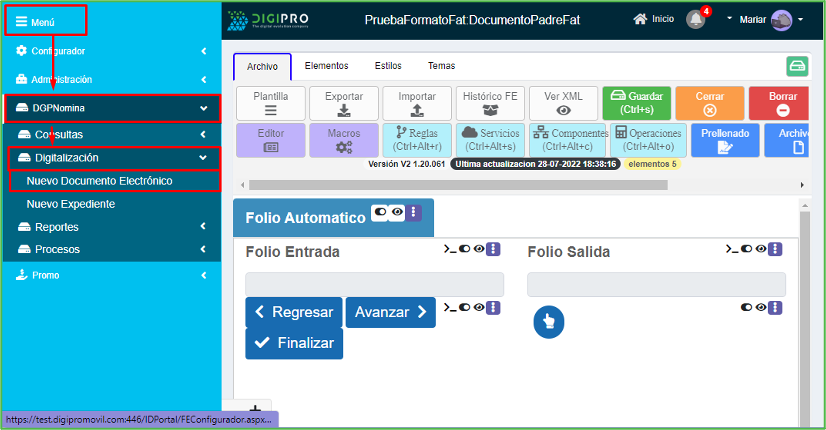Toggle the switch on Folio Automatico tab
This screenshot has width=826, height=430.
point(380,212)
